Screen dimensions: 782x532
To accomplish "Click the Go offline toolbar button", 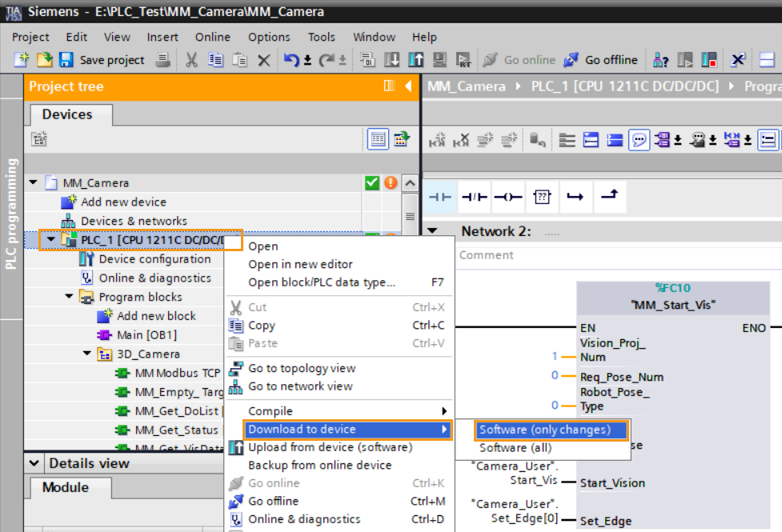I will 601,60.
